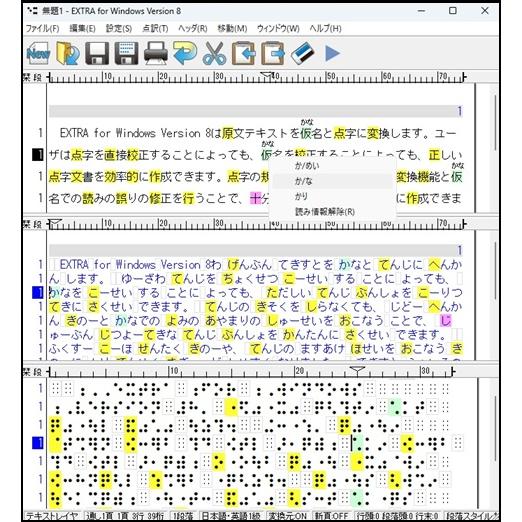Cut selection using the scissors icon
Screen dimensions: 522x522
(x=214, y=53)
